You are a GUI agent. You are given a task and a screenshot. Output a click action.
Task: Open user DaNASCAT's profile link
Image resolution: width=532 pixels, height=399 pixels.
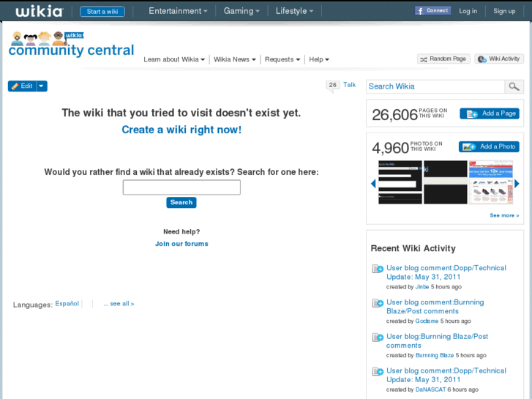pos(430,389)
